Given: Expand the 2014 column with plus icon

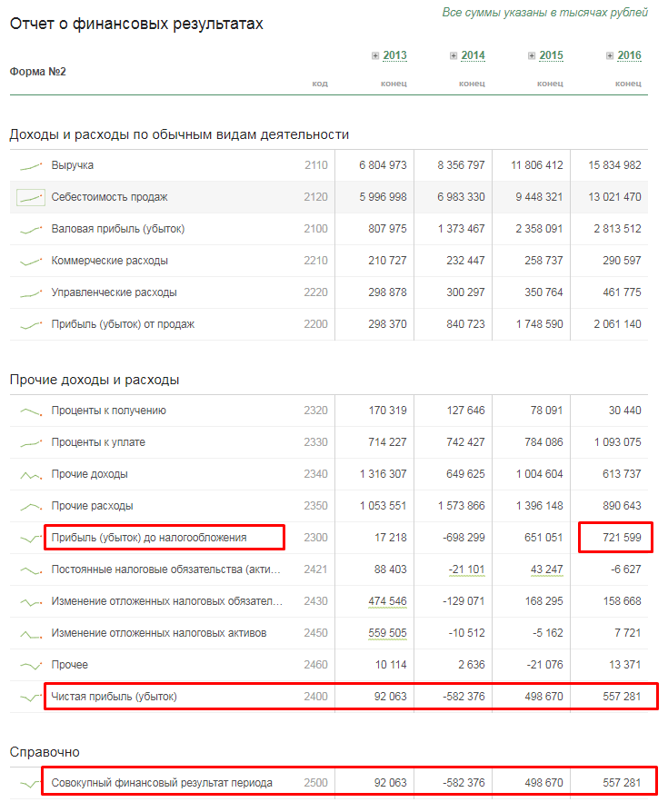Looking at the screenshot, I should pos(454,56).
